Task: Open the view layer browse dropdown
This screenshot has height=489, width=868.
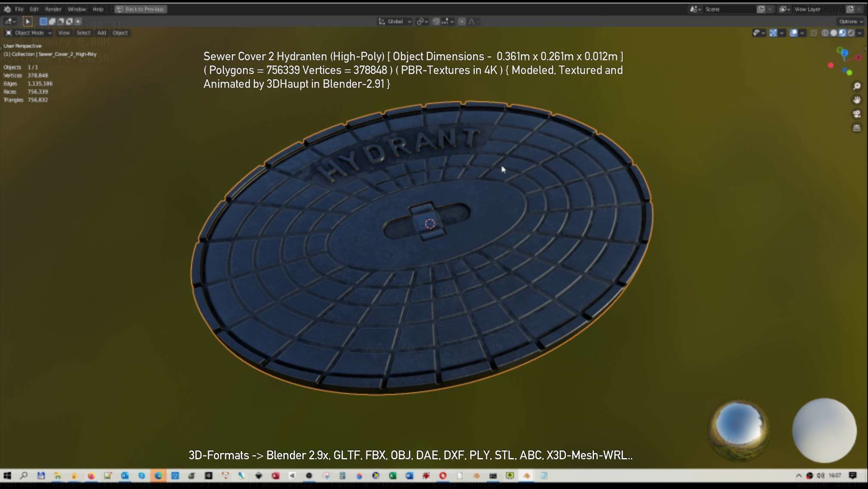Action: tap(785, 9)
